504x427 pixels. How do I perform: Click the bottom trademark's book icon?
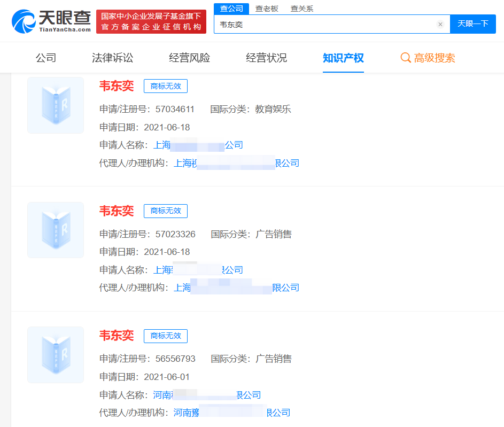55,354
